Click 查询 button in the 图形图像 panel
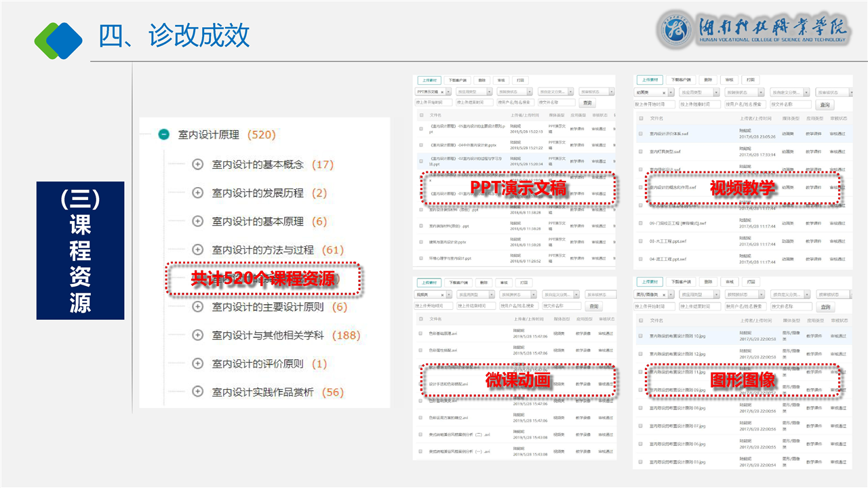The height and width of the screenshot is (488, 868). (824, 306)
